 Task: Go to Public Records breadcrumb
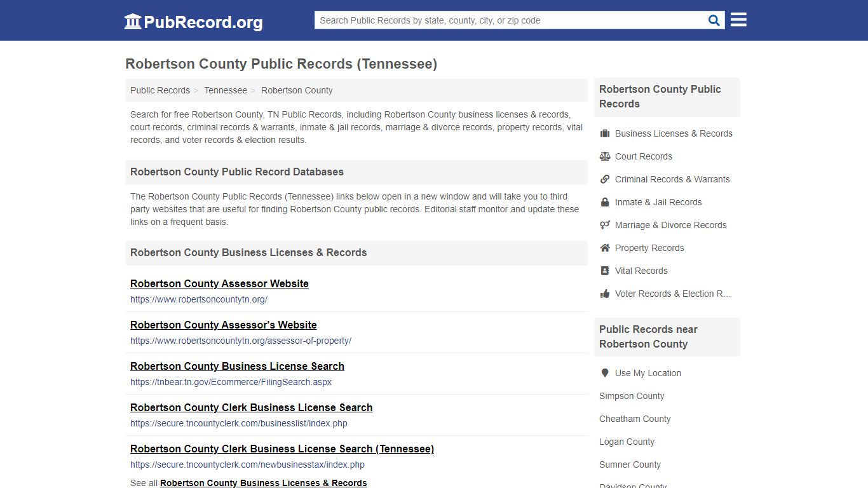pyautogui.click(x=160, y=90)
